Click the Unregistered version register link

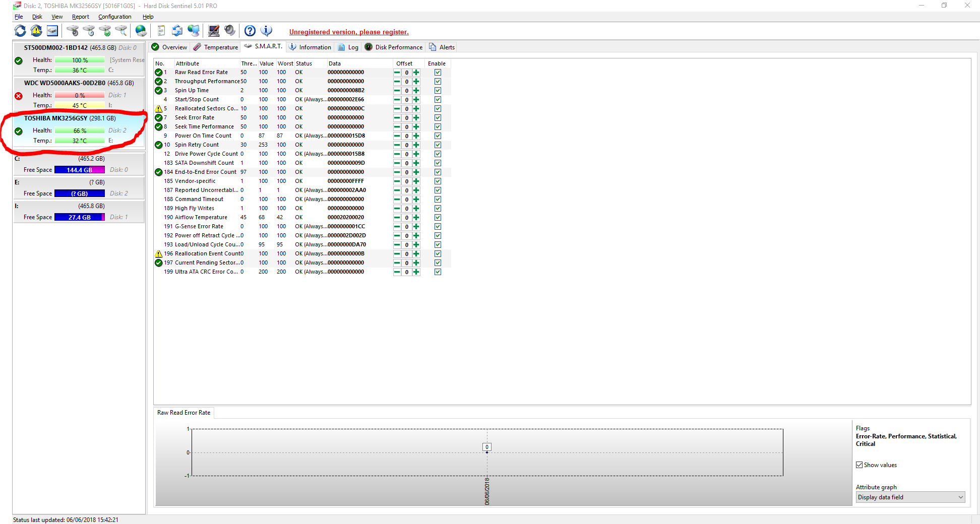point(349,32)
